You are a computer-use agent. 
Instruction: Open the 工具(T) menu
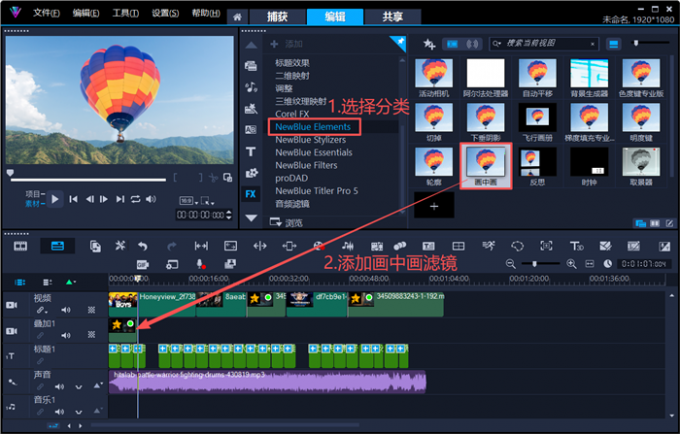pyautogui.click(x=125, y=13)
